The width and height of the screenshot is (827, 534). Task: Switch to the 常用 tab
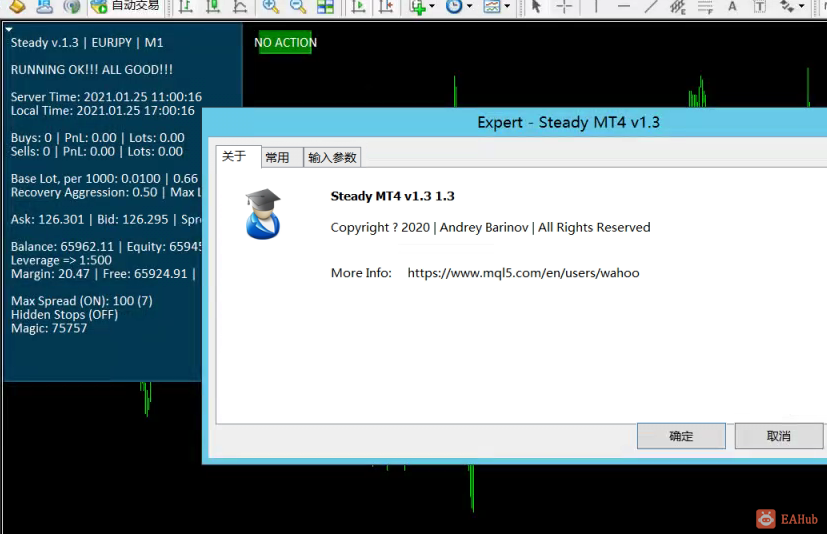click(277, 157)
